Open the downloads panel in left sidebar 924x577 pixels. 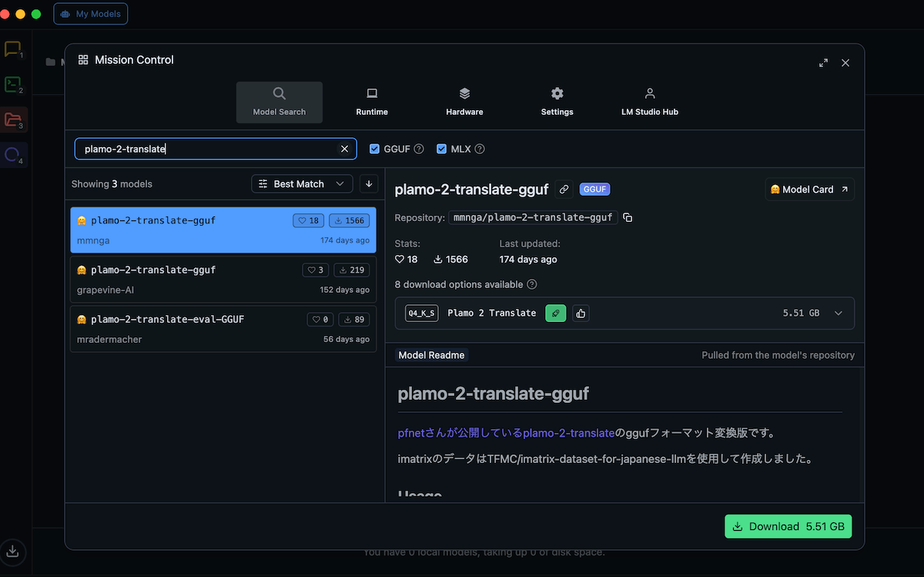13,551
